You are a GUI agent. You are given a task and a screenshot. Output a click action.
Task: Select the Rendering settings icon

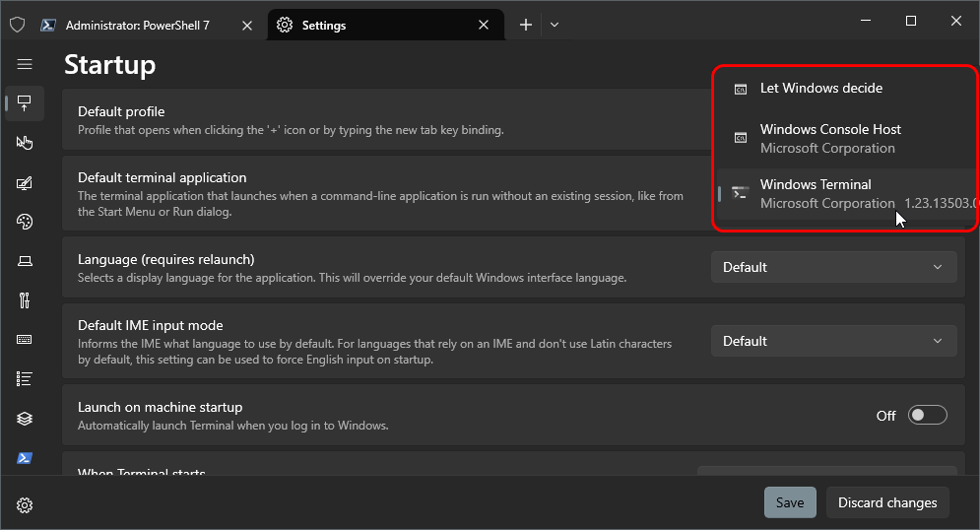25,261
